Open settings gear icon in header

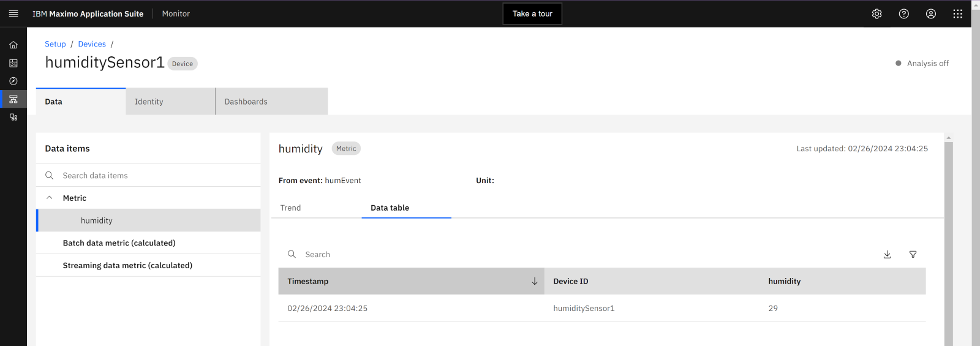876,13
